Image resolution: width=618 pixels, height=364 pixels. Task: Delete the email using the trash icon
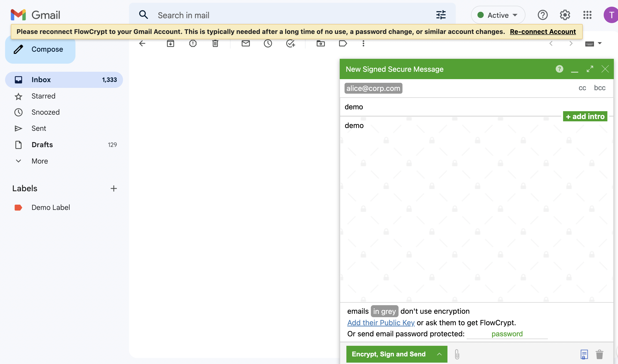pos(215,43)
